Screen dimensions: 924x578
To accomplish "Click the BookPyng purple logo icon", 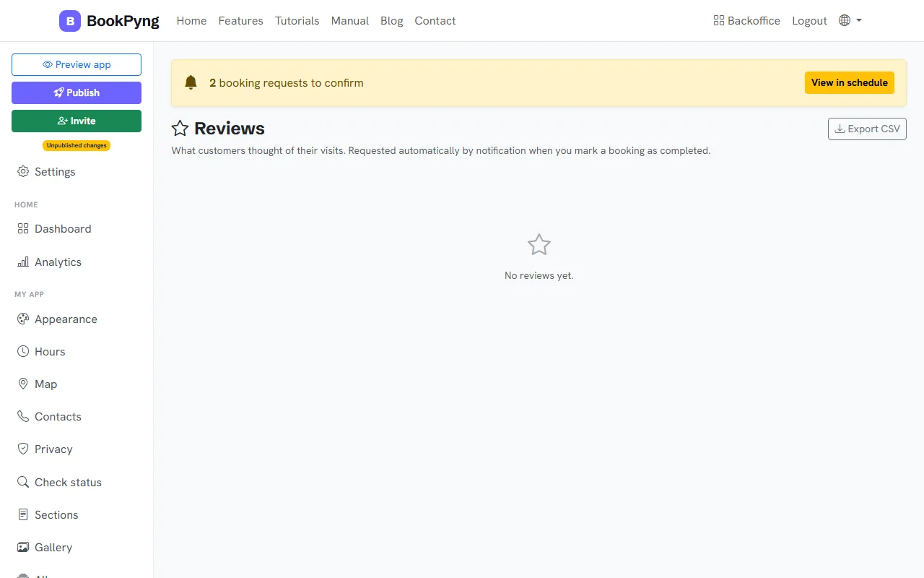I will pos(70,21).
